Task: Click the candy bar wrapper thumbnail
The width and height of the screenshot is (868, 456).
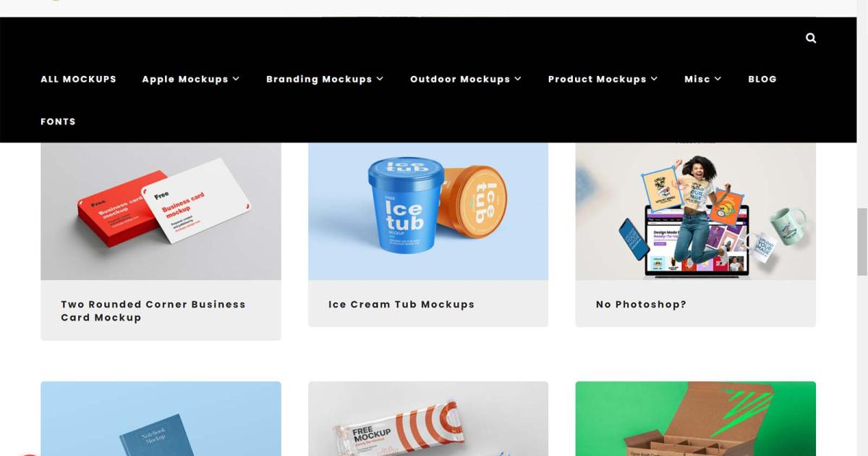Action: click(428, 418)
